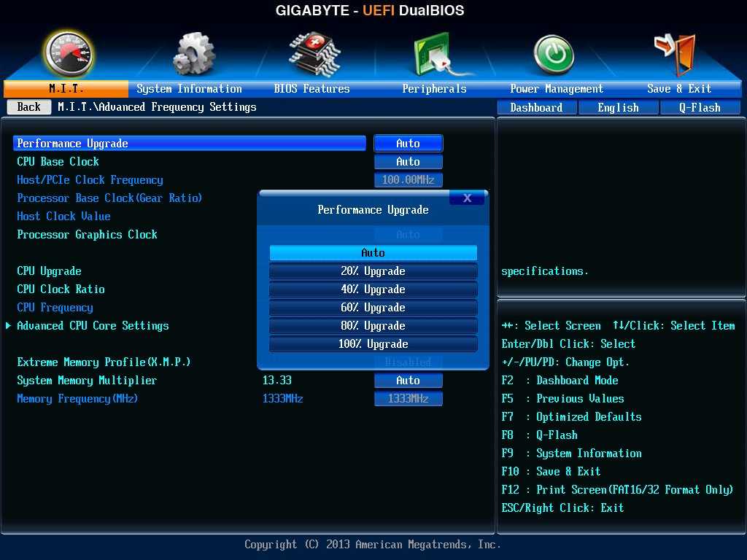The width and height of the screenshot is (747, 560).
Task: Open the Performance Upgrade Auto dropdown
Action: tap(408, 144)
